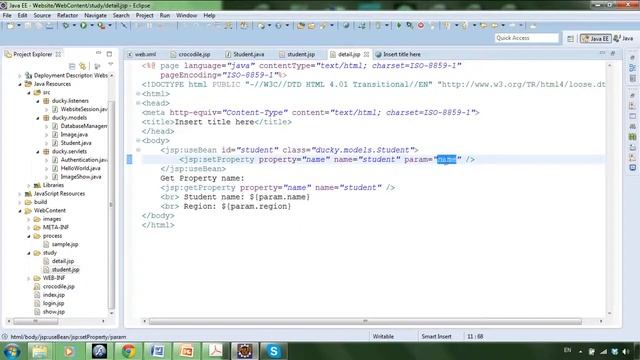Switch to the Insert title here browser tab
640x360 pixels.
click(399, 54)
